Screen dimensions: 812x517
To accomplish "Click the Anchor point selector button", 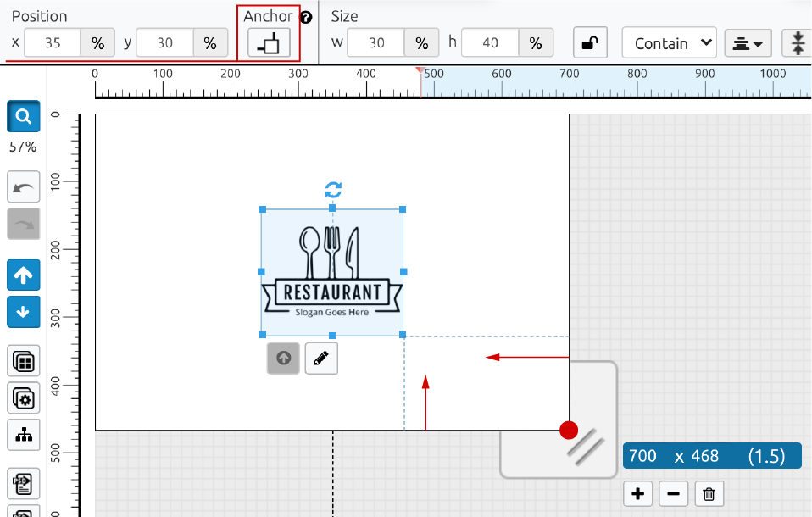I will tap(268, 42).
